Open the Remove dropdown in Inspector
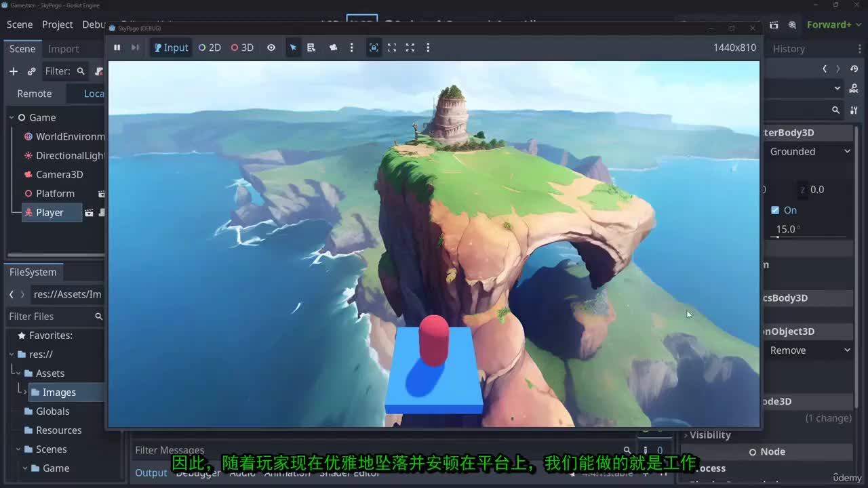Image resolution: width=868 pixels, height=488 pixels. (x=810, y=350)
